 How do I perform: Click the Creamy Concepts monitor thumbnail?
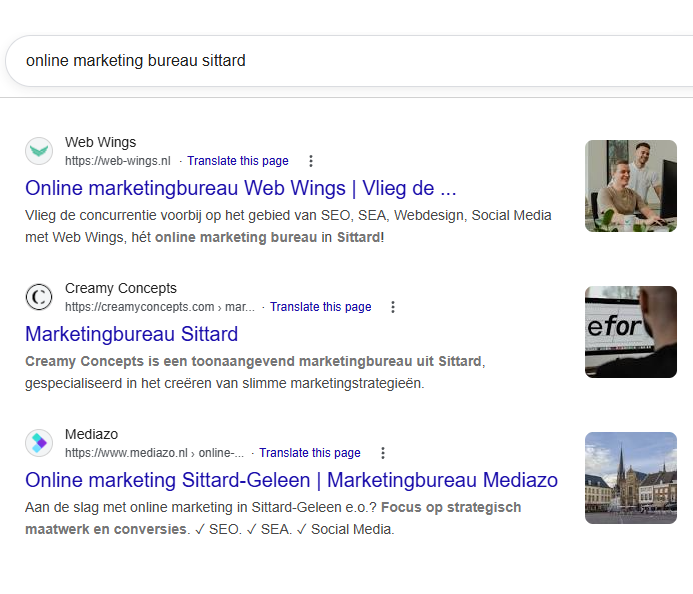[630, 332]
